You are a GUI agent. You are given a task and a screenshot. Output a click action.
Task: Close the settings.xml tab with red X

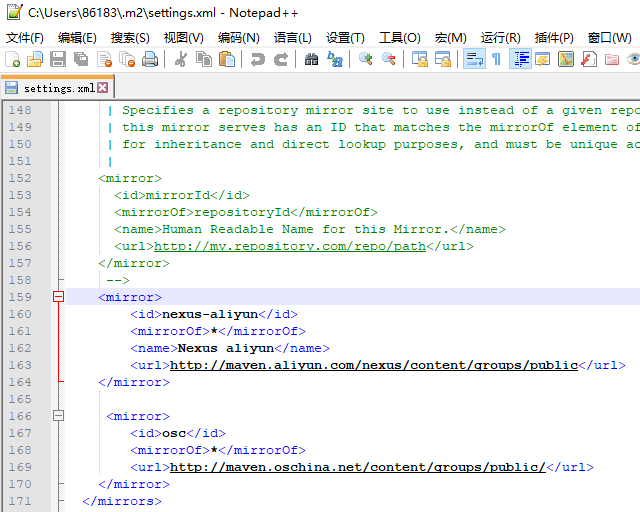click(103, 87)
